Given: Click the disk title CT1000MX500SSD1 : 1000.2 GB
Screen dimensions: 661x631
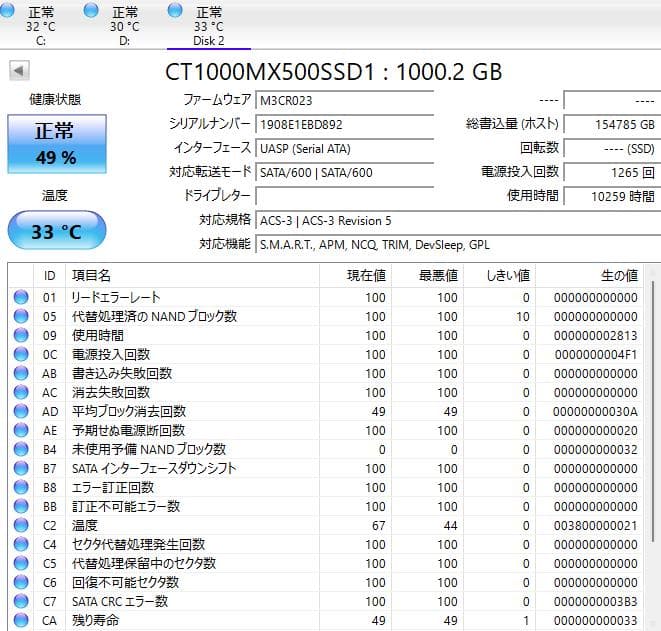Looking at the screenshot, I should point(333,72).
